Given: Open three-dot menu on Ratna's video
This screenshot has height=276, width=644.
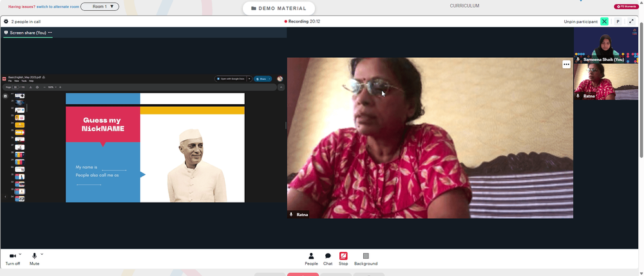Looking at the screenshot, I should 566,64.
